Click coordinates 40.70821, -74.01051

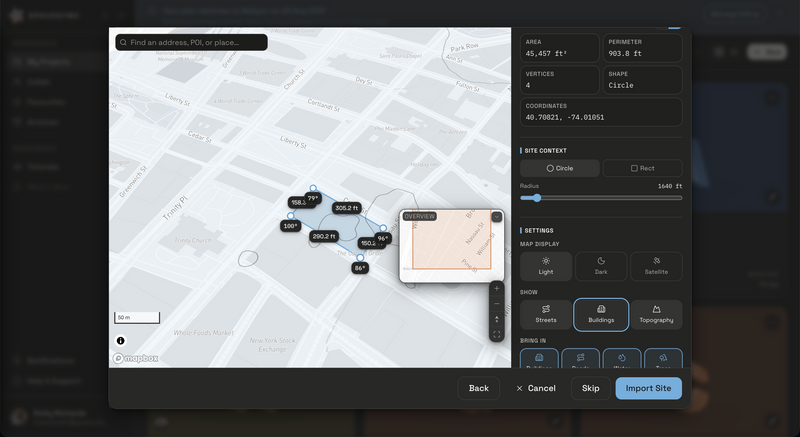pos(565,117)
